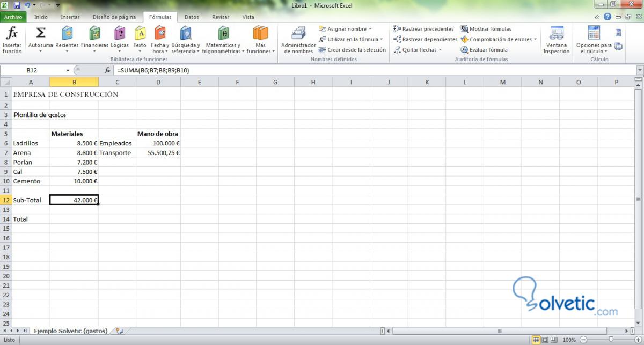Open the Name Box dropdown arrow

tap(68, 70)
